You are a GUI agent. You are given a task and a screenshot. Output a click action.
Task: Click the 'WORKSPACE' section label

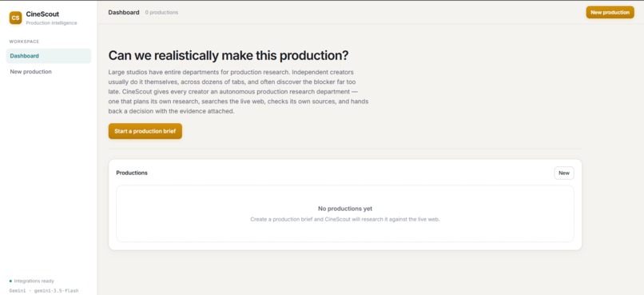tap(24, 42)
